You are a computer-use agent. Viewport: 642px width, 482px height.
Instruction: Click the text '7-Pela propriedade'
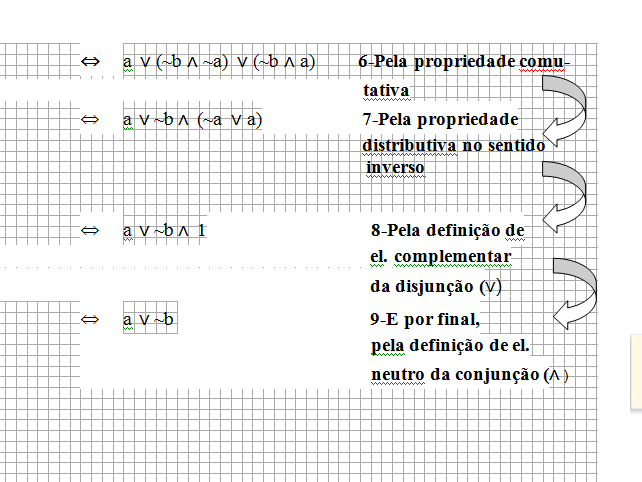point(441,120)
